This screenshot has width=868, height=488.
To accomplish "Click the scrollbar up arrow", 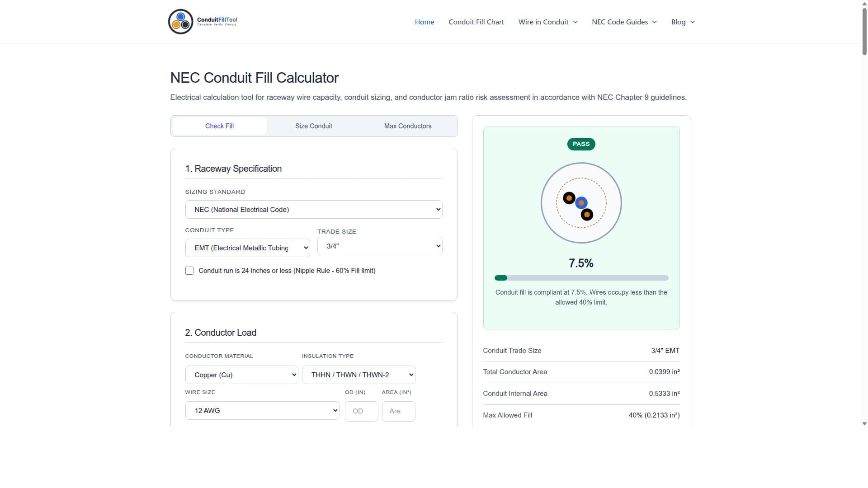I will [x=864, y=3].
